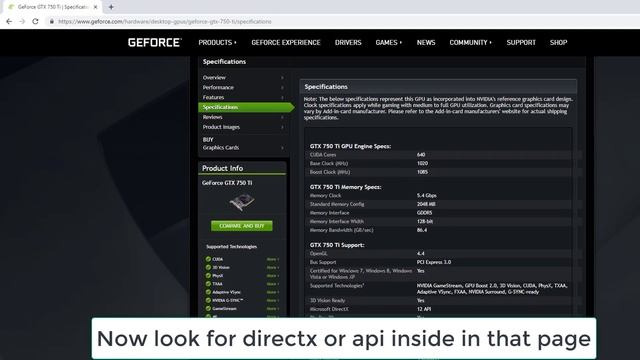640x360 pixels.
Task: Open the More link for NVIDIA G-SYNC
Action: click(x=273, y=300)
